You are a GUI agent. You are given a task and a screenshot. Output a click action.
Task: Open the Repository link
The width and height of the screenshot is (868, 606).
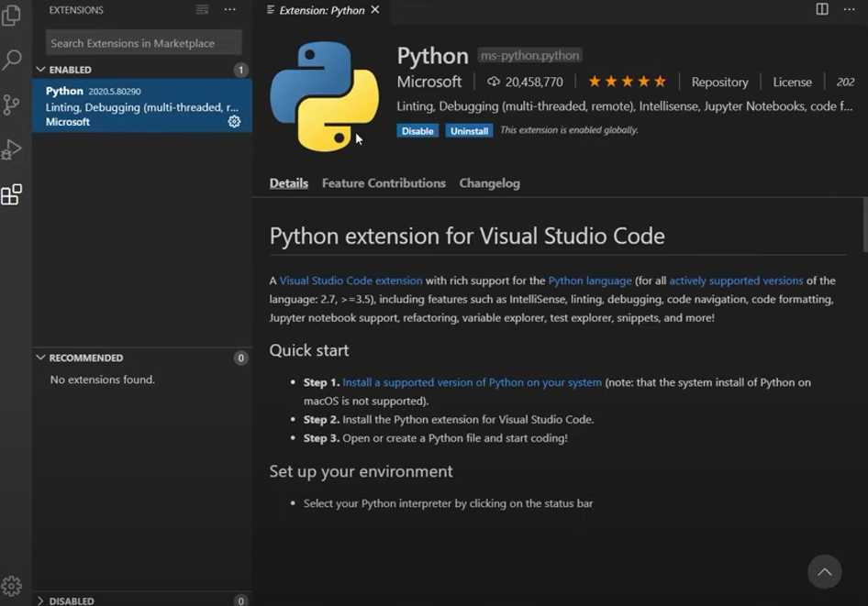pyautogui.click(x=719, y=82)
